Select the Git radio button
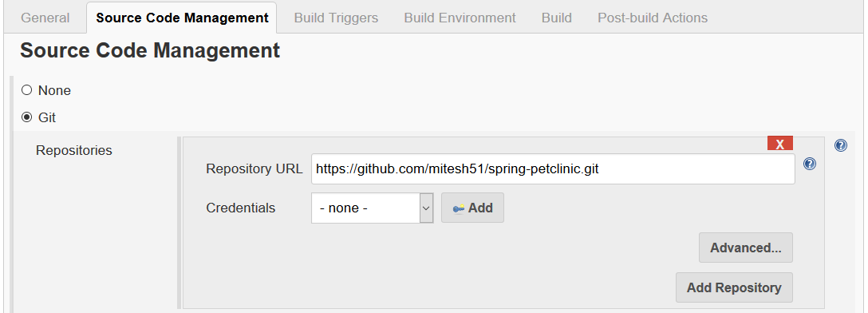This screenshot has height=313, width=868. click(26, 117)
